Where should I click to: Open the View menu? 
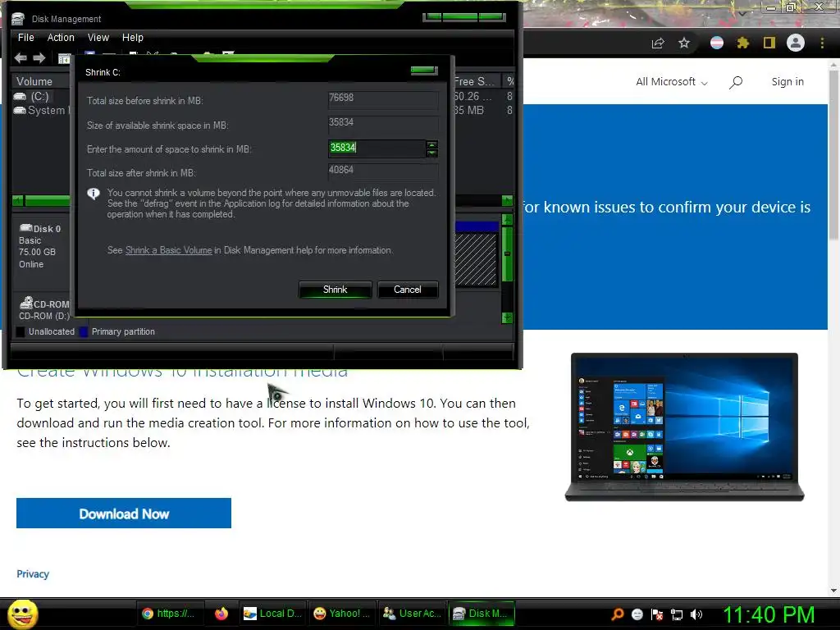pos(98,38)
